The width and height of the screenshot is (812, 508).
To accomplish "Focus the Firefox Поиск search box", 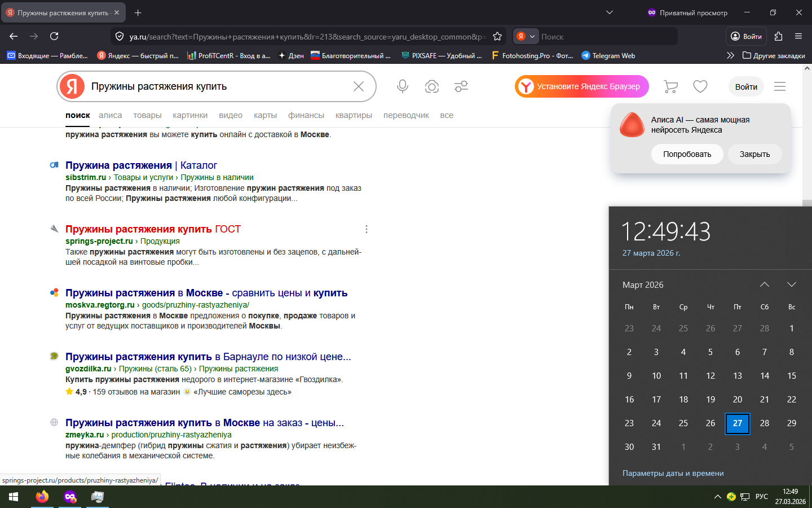I will point(607,37).
